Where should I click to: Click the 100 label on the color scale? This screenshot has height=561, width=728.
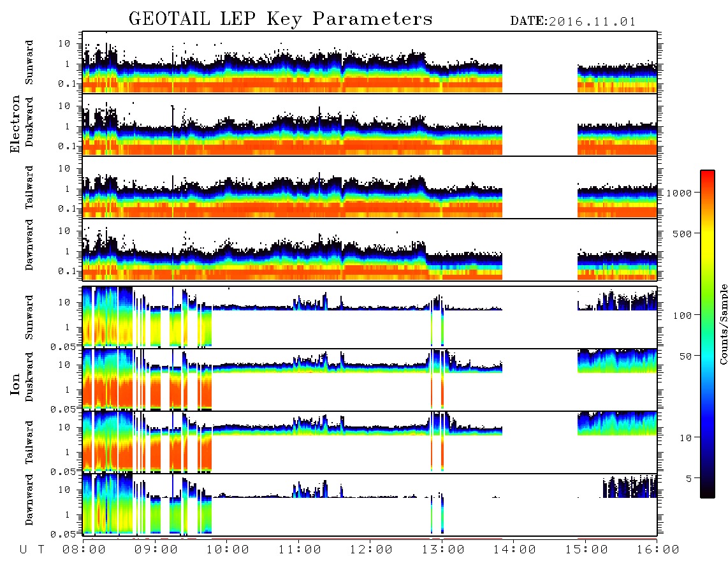click(x=682, y=316)
